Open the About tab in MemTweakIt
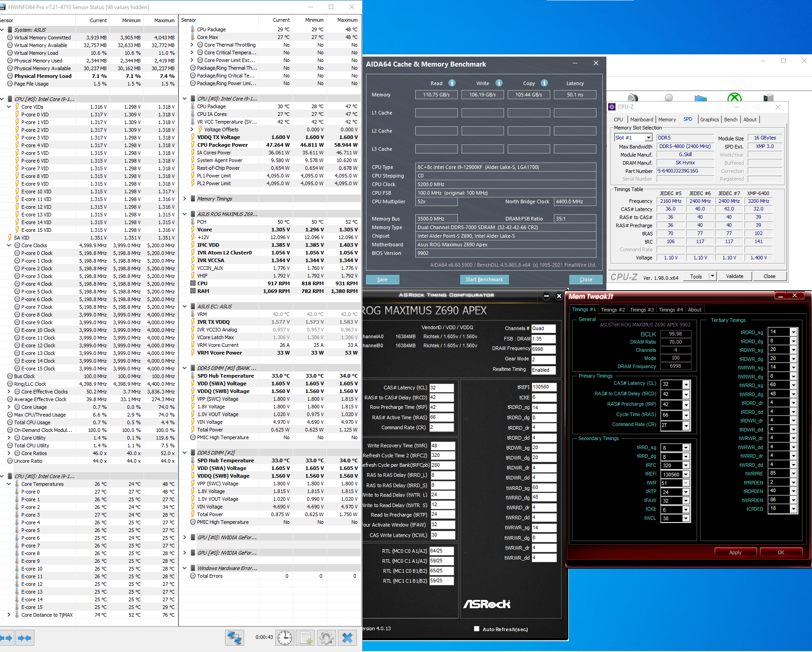The image size is (812, 652). (x=695, y=310)
